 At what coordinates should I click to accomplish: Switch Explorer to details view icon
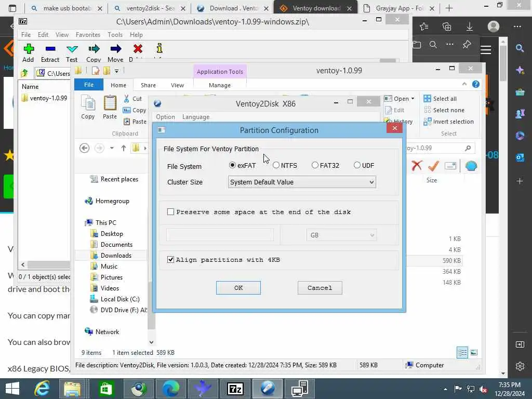point(462,353)
